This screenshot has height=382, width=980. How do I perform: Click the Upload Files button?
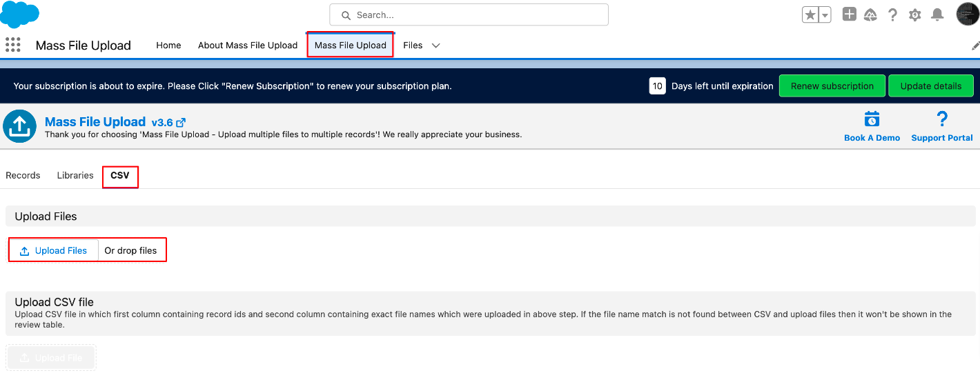54,250
